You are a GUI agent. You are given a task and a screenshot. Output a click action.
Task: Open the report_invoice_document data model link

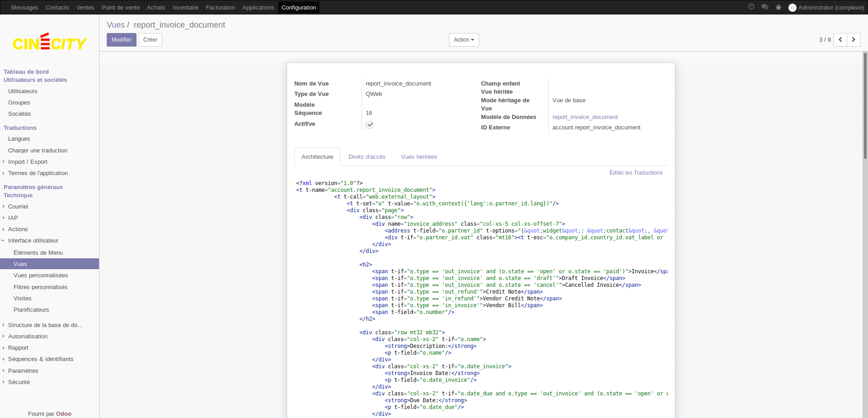point(585,117)
